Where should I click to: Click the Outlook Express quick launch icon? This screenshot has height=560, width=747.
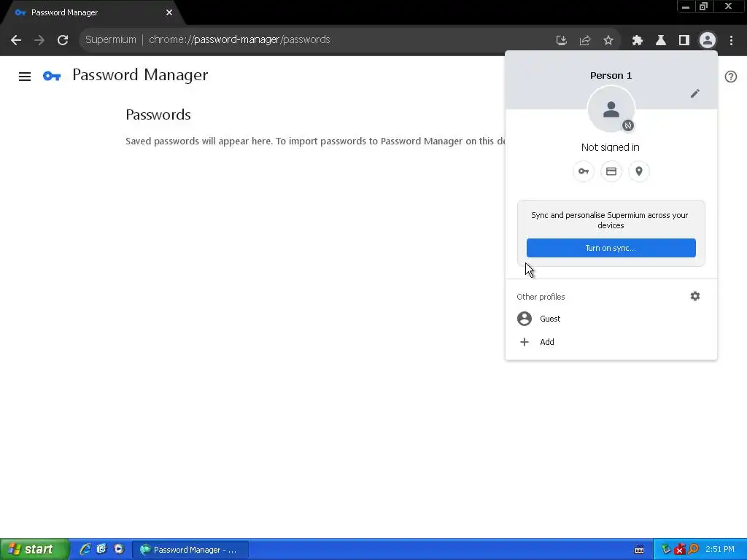tap(101, 550)
